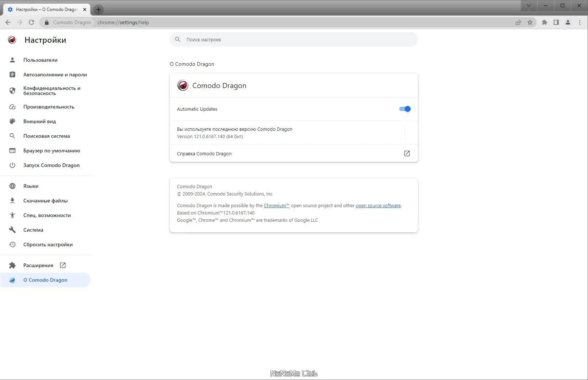Viewport: 588px width, 380px height.
Task: Open the browser three-dot menu
Action: point(580,22)
